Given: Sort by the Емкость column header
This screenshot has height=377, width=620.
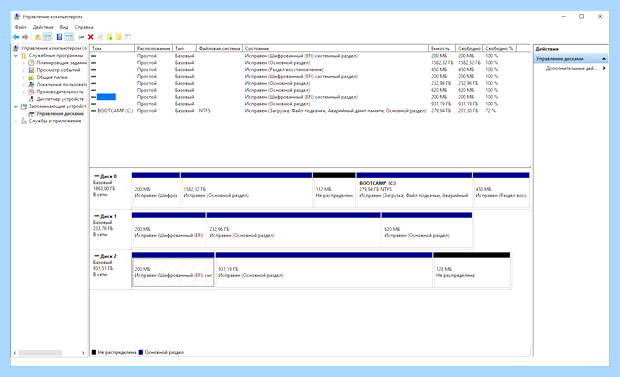Looking at the screenshot, I should [x=442, y=48].
